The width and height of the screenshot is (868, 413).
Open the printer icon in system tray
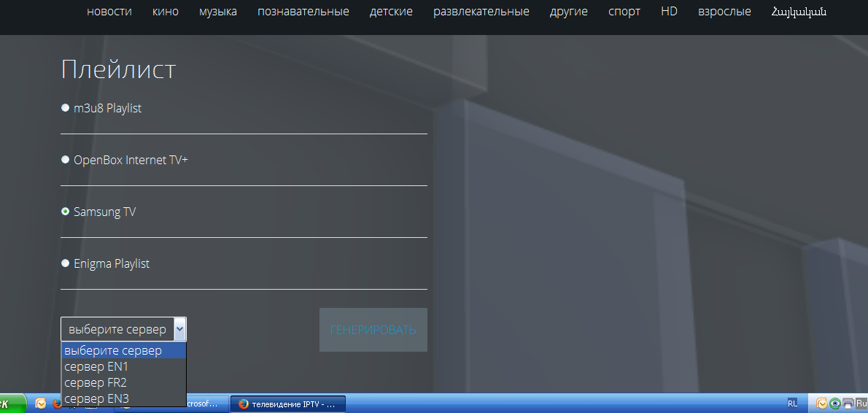pos(847,404)
